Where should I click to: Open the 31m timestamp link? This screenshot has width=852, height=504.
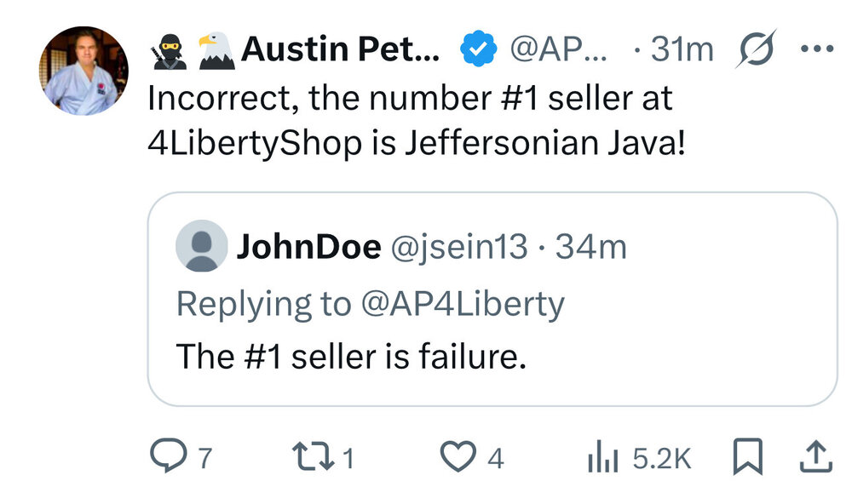(682, 51)
